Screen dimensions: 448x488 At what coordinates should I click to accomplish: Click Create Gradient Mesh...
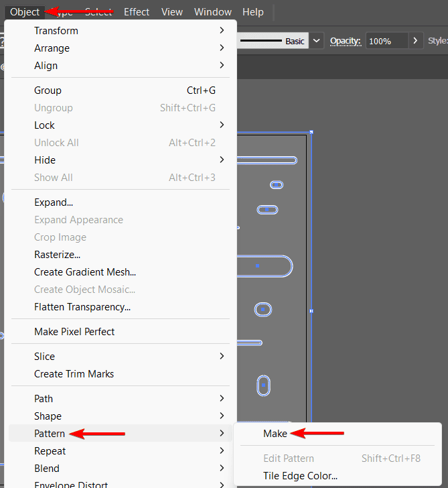pos(85,272)
